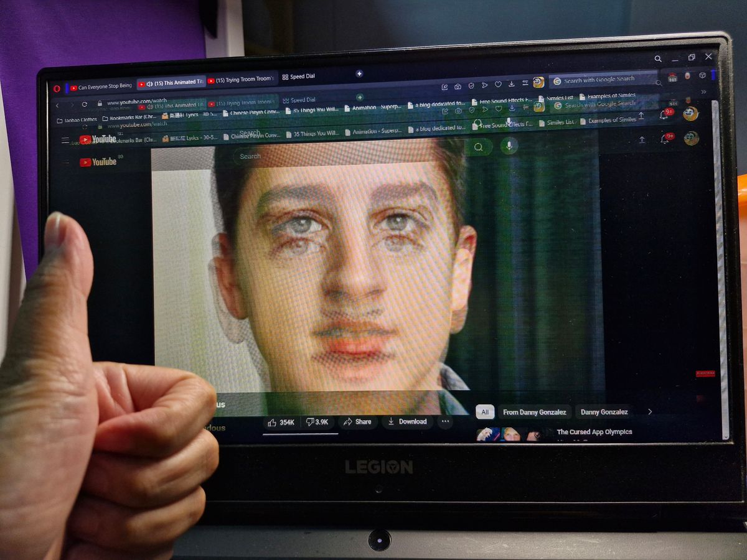Like the video showing 354K
Image resolution: width=747 pixels, height=560 pixels.
click(281, 422)
